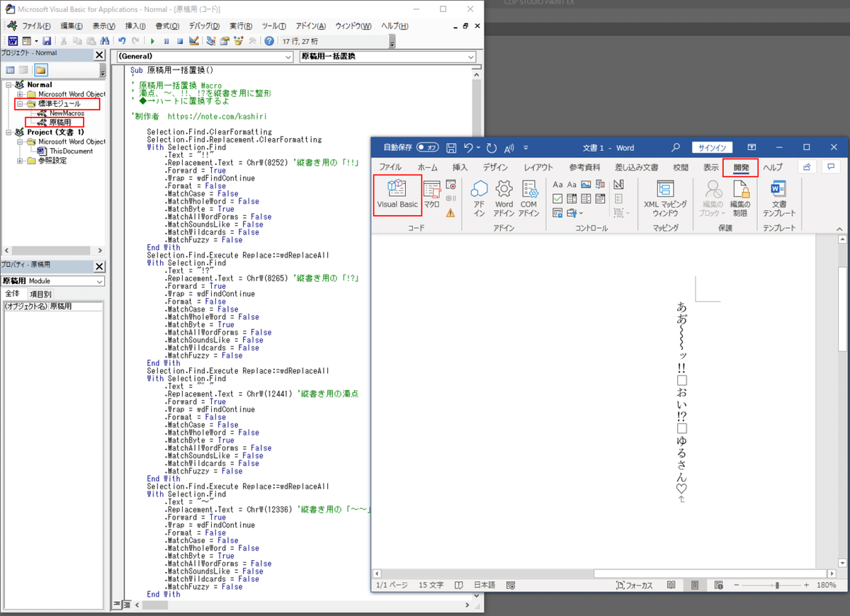Image resolution: width=850 pixels, height=616 pixels.
Task: Open Project Explorer icon in VBA toolbar
Action: pos(211,41)
